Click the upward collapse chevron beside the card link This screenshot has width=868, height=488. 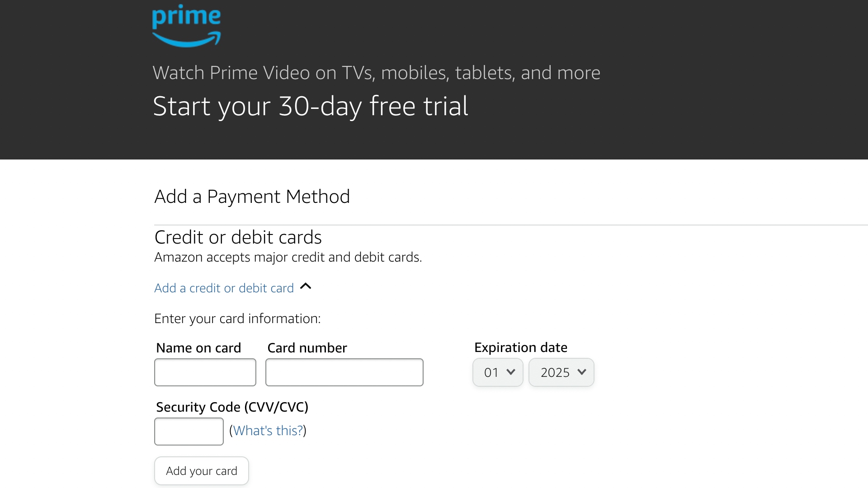click(306, 286)
